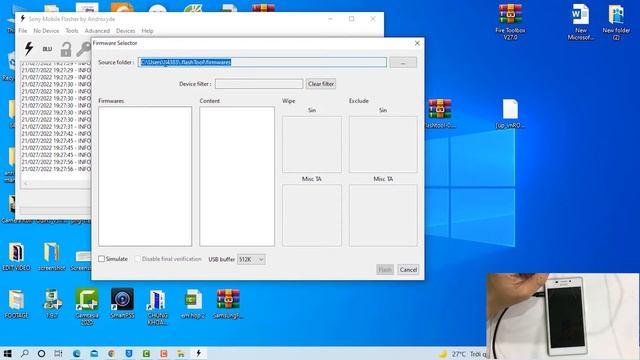Open Google Chrome from the taskbar

pos(111,353)
